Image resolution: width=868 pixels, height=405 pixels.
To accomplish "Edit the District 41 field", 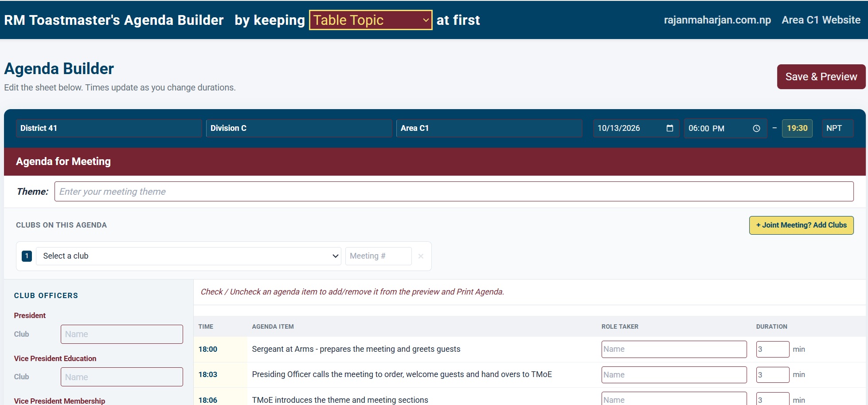I will tap(109, 128).
